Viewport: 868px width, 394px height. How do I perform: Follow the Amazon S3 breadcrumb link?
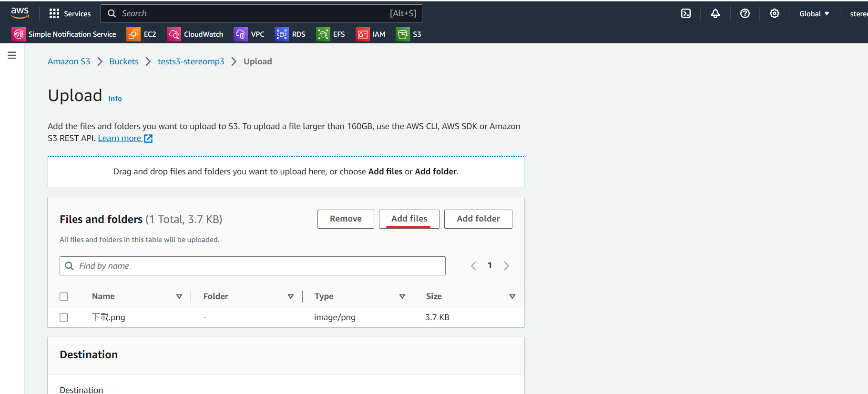[69, 61]
